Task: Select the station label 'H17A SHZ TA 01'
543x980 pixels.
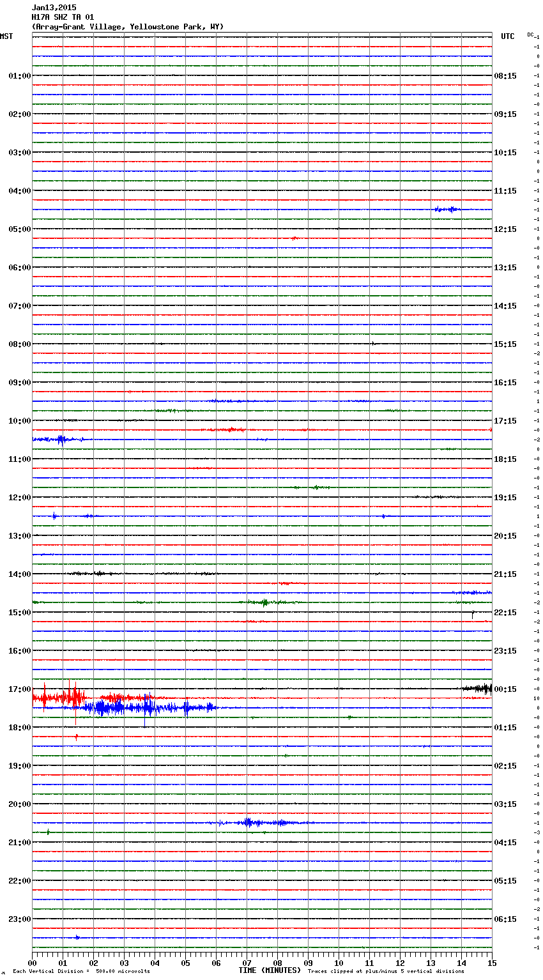Action: click(63, 17)
